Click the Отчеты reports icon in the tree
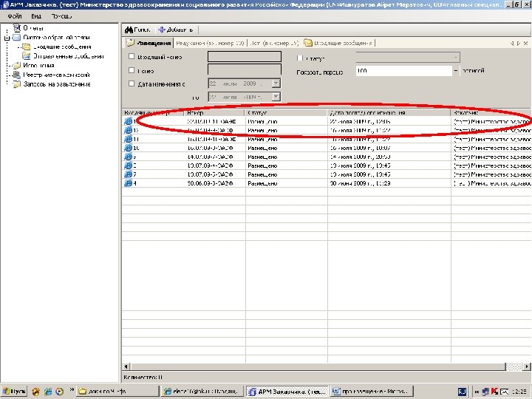 pos(16,28)
